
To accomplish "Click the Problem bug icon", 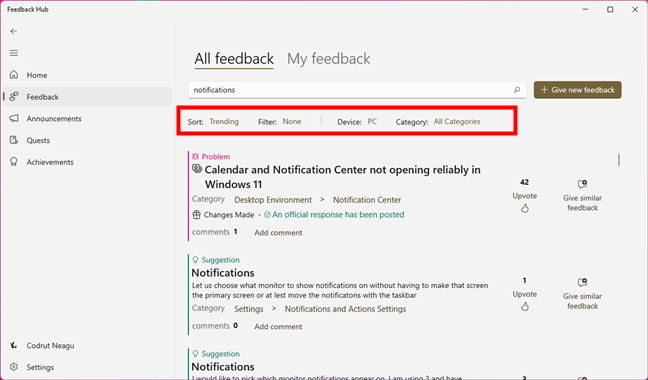I will pos(195,157).
